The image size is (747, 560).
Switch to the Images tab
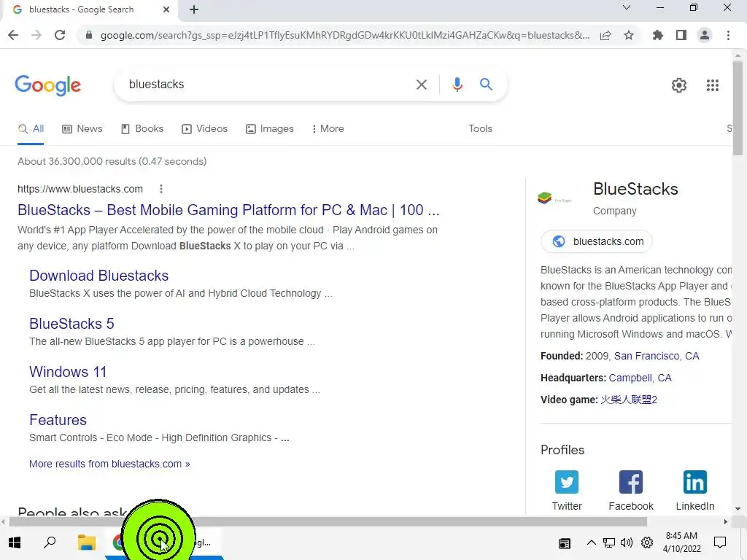point(270,129)
